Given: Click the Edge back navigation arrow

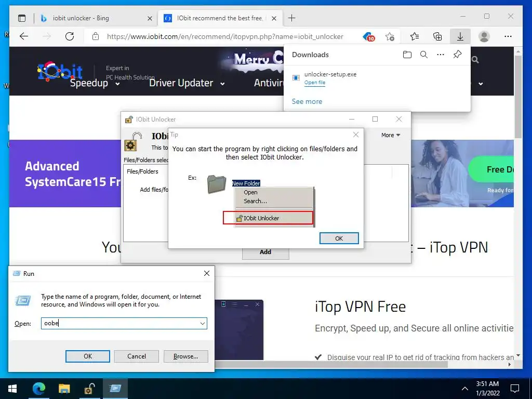Looking at the screenshot, I should point(24,36).
